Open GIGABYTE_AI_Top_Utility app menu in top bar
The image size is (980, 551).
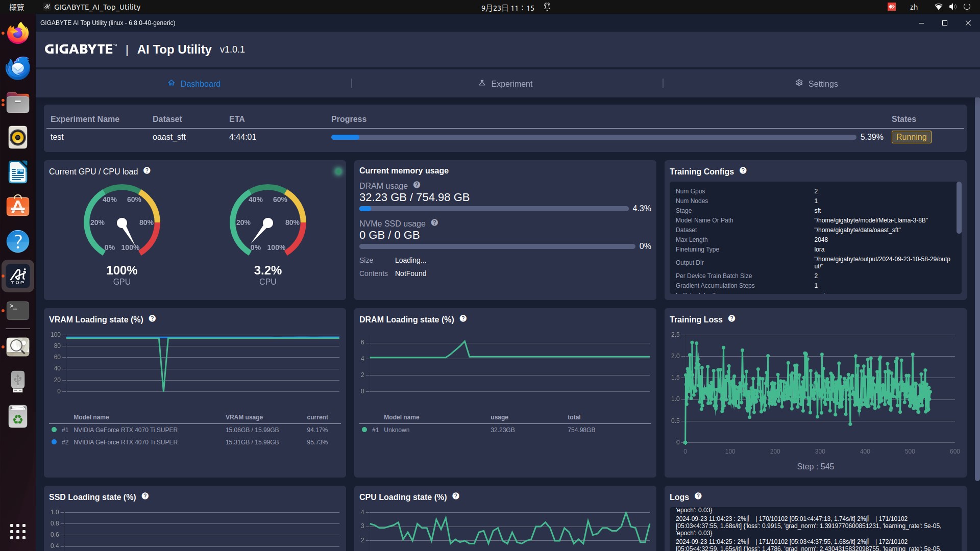point(92,7)
